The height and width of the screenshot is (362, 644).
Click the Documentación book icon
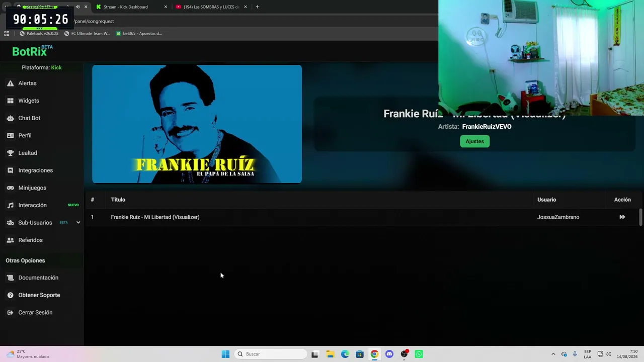10,278
